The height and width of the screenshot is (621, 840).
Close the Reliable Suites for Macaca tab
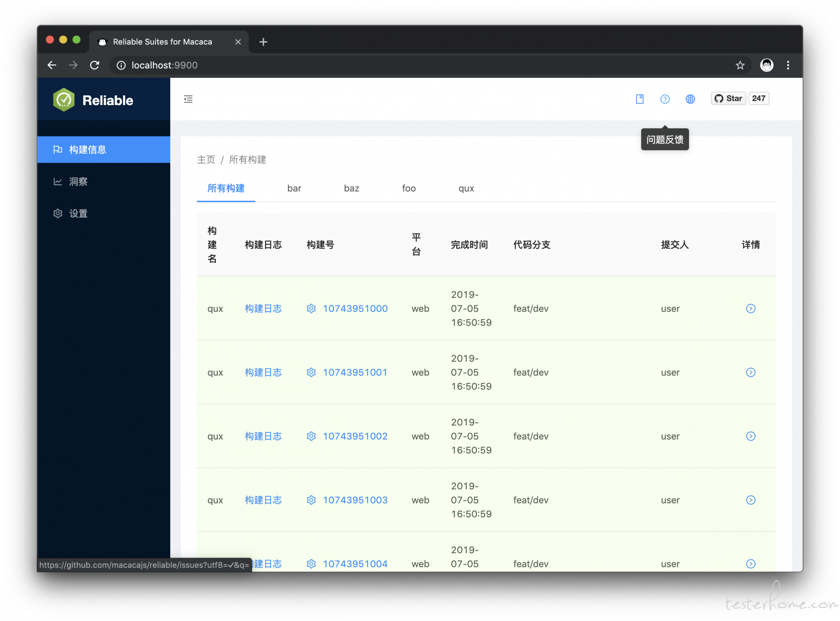click(x=238, y=42)
